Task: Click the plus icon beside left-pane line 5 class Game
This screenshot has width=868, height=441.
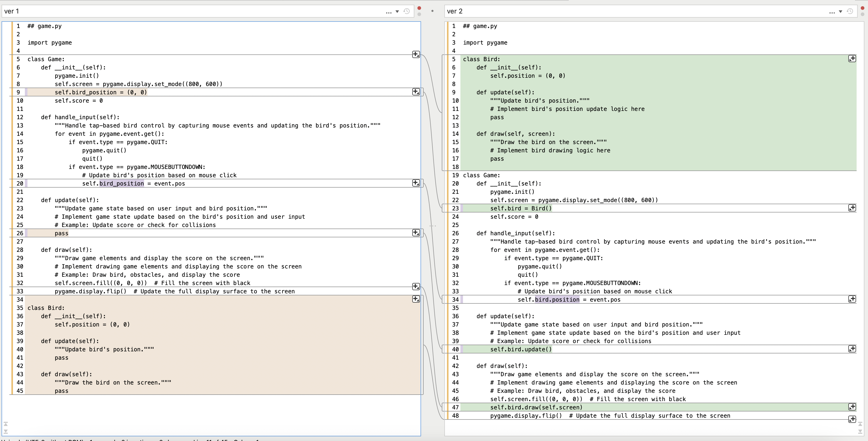Action: coord(416,54)
